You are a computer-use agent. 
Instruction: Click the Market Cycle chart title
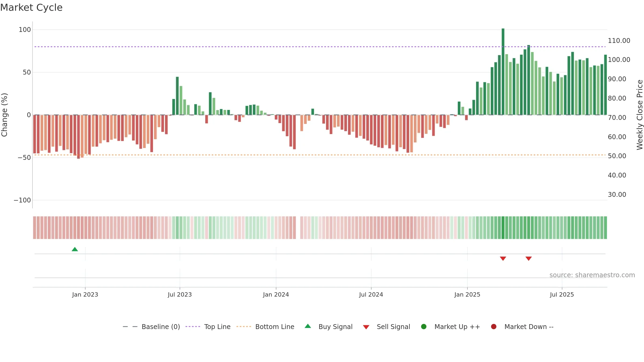31,8
